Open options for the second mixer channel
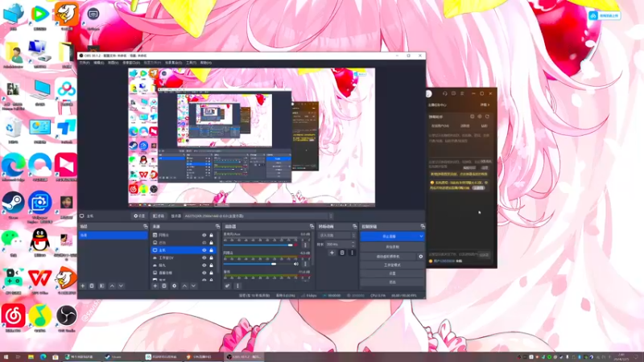The height and width of the screenshot is (362, 644). [x=305, y=264]
